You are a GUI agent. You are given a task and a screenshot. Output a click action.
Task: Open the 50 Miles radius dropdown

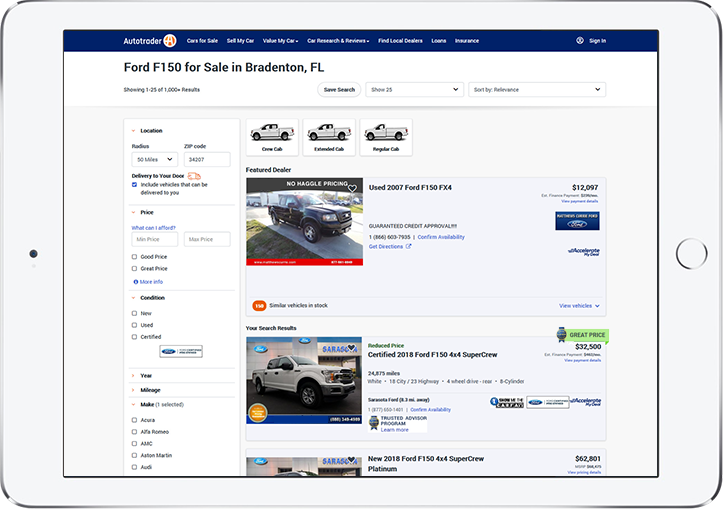point(154,160)
